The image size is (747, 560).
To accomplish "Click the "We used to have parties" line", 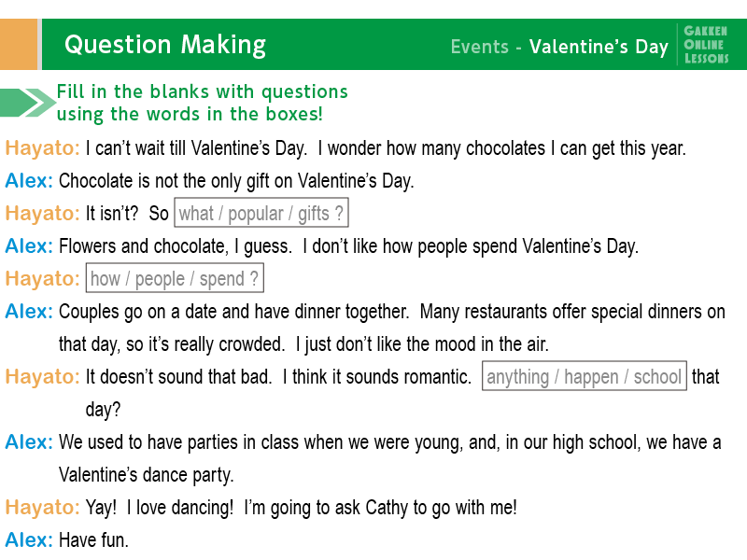I will [x=389, y=442].
